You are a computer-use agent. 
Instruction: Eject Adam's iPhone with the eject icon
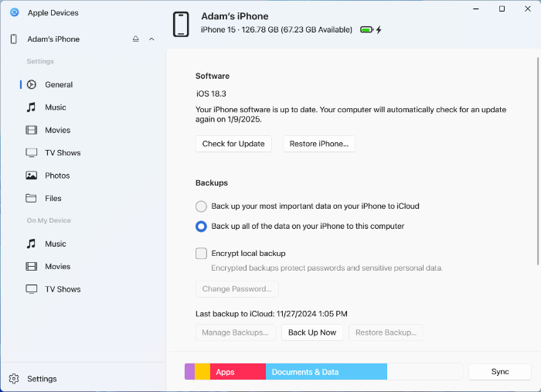click(135, 39)
